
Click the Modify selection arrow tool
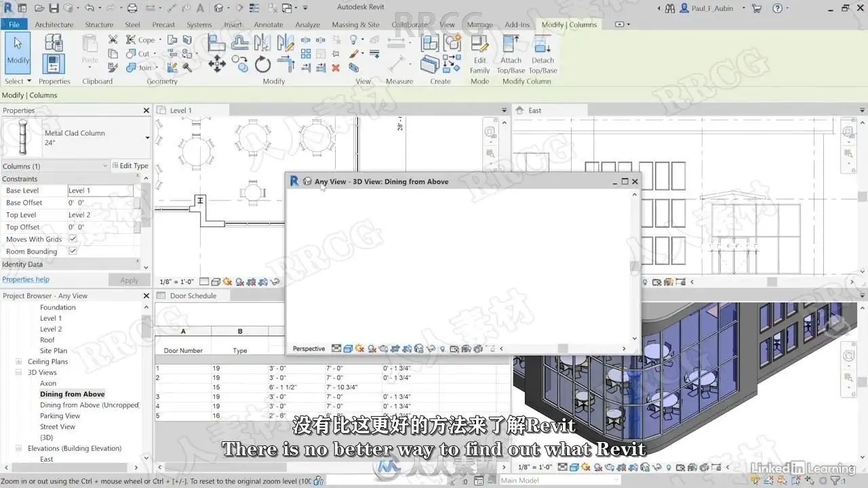pos(18,52)
